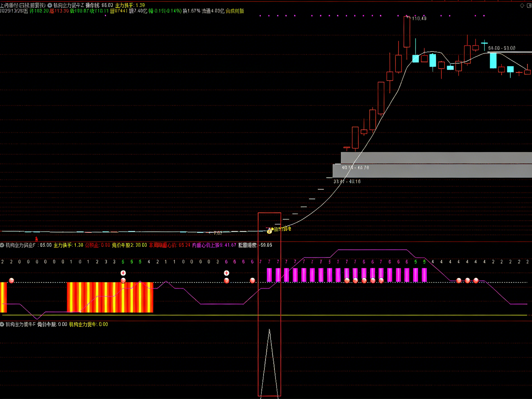The height and width of the screenshot is (399, 532).
Task: Click the left red plus marker in funds panel
Action: (123, 273)
